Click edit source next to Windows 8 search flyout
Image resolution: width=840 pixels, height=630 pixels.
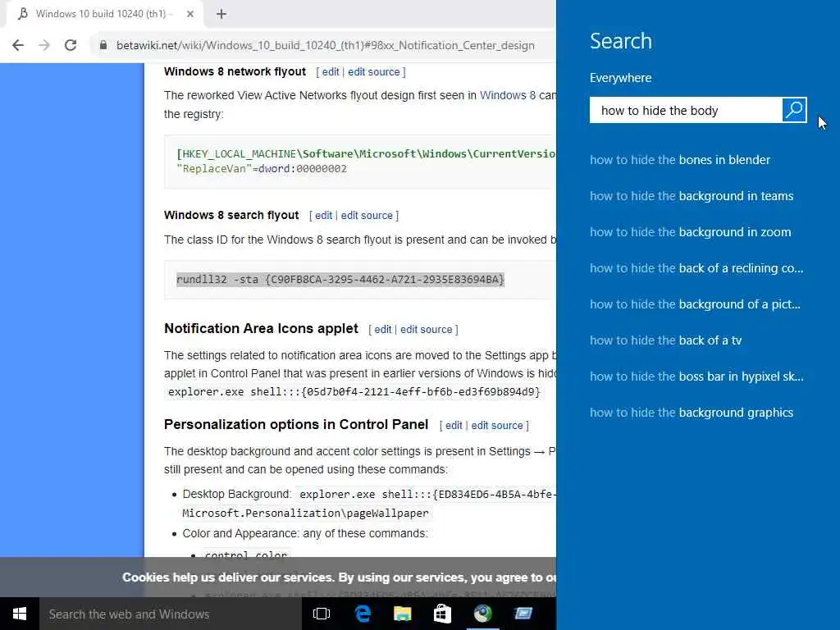(367, 216)
